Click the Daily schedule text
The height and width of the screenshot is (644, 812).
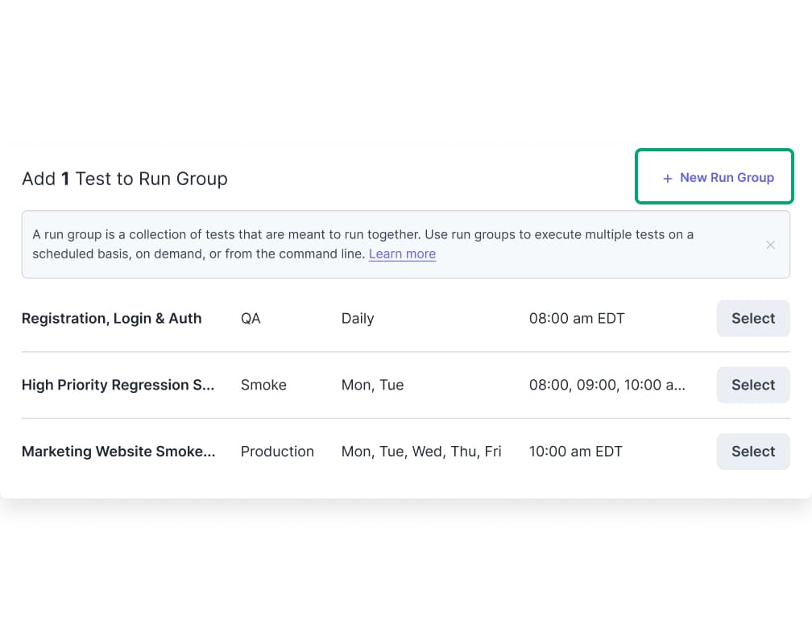click(358, 318)
